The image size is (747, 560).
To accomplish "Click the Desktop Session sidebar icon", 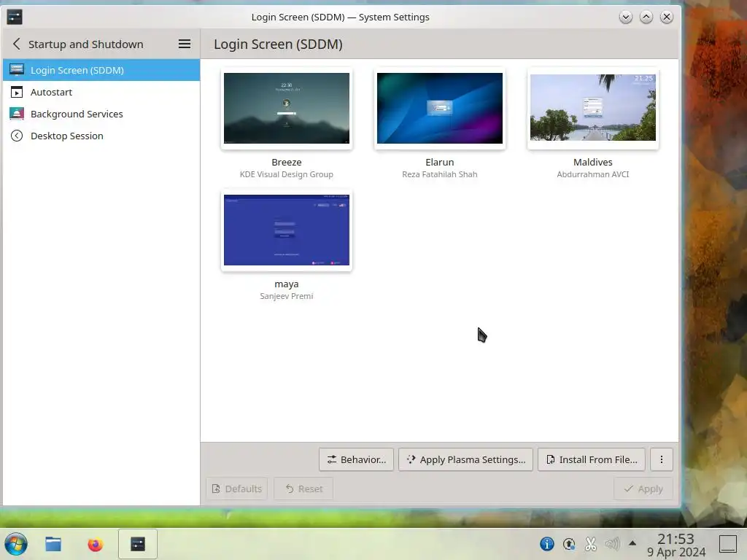I will tap(17, 136).
